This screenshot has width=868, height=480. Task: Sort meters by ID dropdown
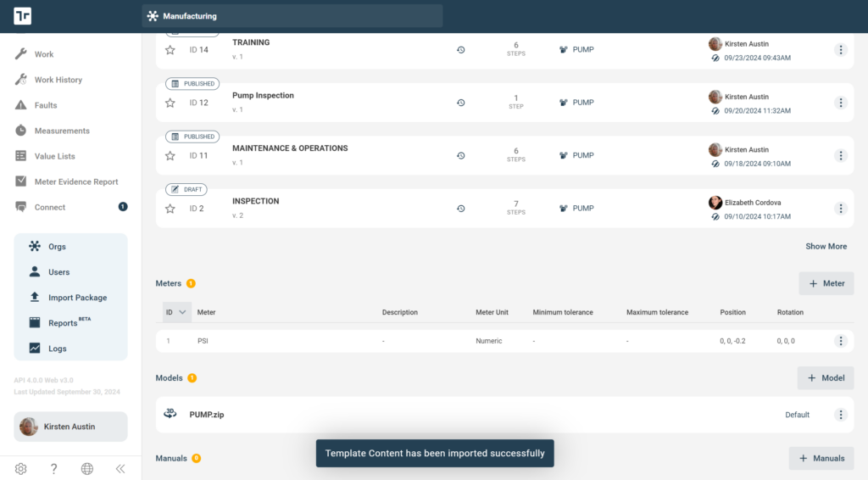pyautogui.click(x=176, y=312)
